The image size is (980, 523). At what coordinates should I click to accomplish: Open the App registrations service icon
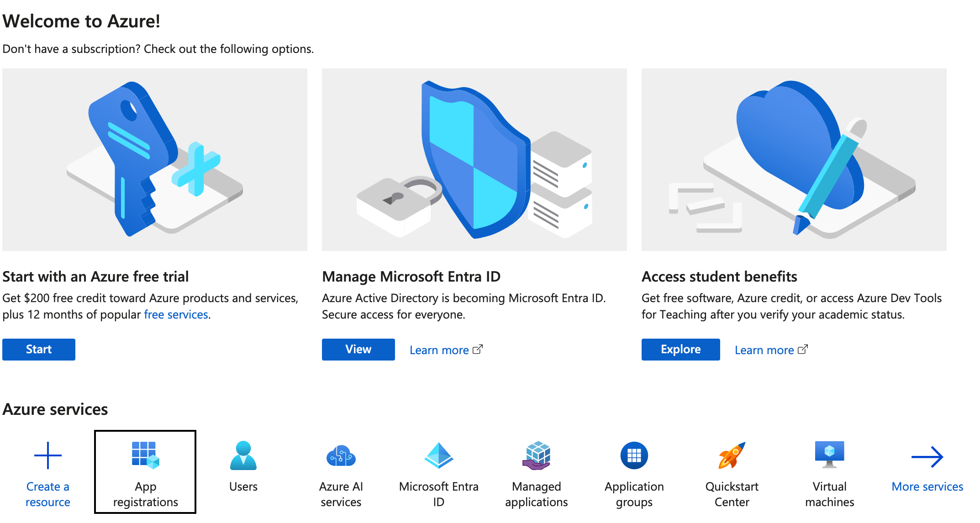pos(145,455)
